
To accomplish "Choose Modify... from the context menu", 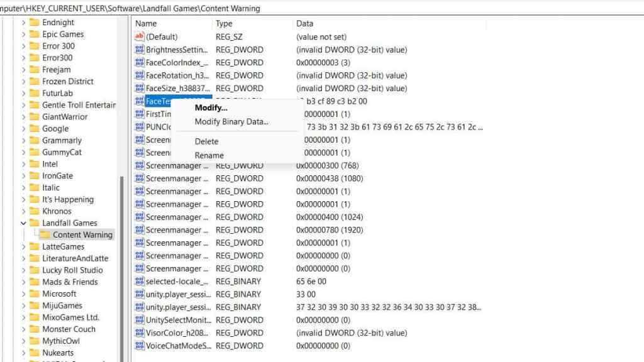I will click(211, 108).
